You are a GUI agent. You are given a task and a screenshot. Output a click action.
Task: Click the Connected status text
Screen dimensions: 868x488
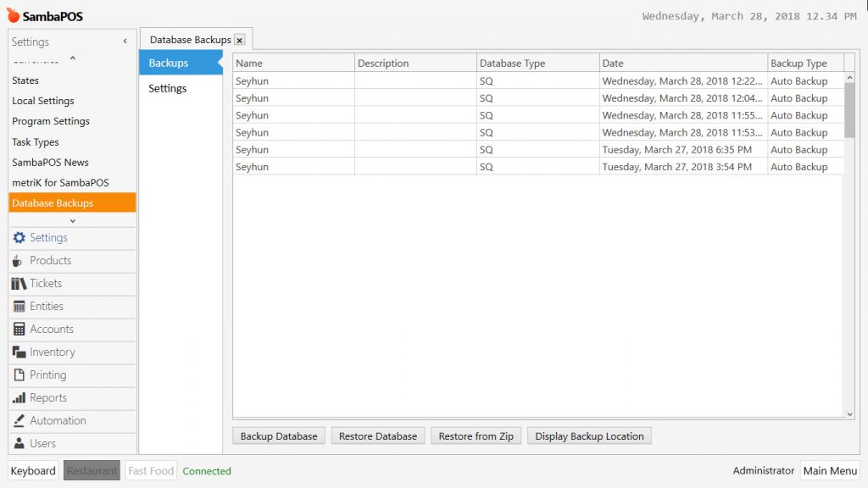[207, 471]
